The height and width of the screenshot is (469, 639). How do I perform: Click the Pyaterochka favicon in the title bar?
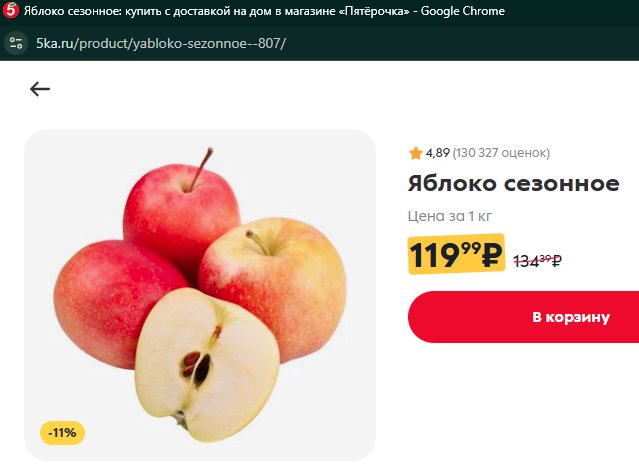point(10,10)
